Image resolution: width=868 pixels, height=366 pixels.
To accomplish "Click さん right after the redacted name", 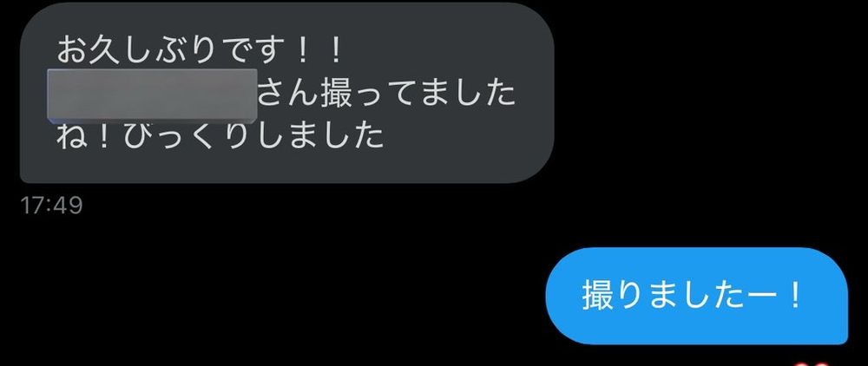I will point(289,95).
